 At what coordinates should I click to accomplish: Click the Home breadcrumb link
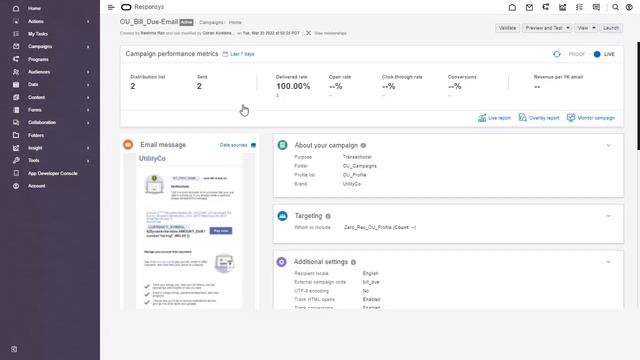tap(235, 22)
